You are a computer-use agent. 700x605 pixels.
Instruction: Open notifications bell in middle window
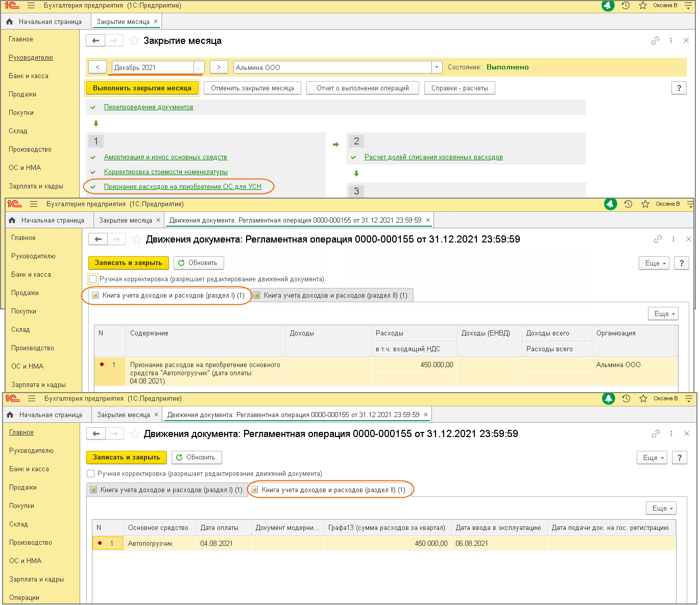pyautogui.click(x=610, y=204)
